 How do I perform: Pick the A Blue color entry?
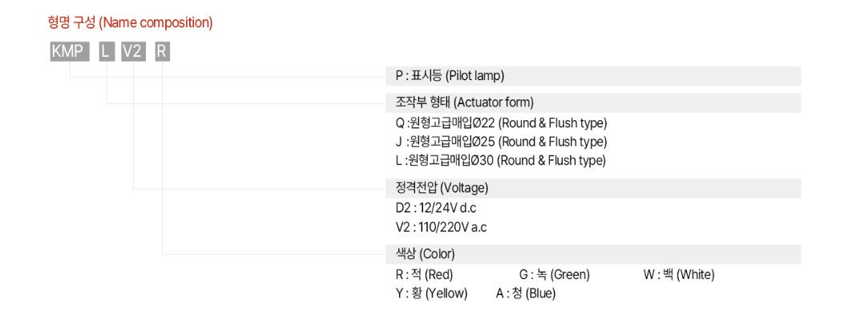point(525,294)
